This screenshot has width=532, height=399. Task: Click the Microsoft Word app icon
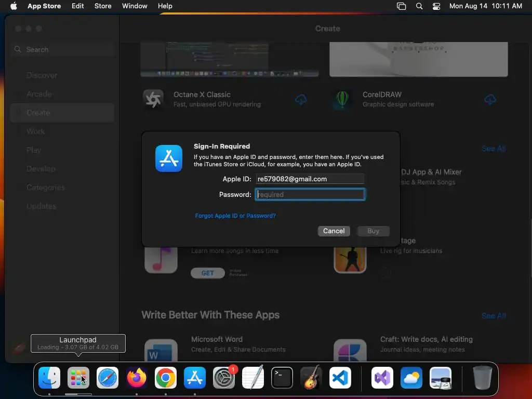click(x=161, y=350)
